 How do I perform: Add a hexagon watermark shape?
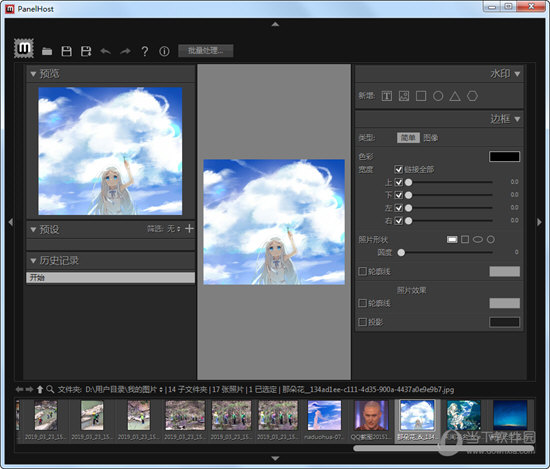(x=472, y=96)
